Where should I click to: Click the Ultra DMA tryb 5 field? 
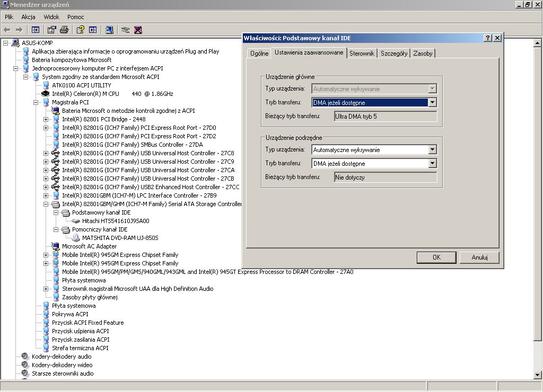[386, 116]
